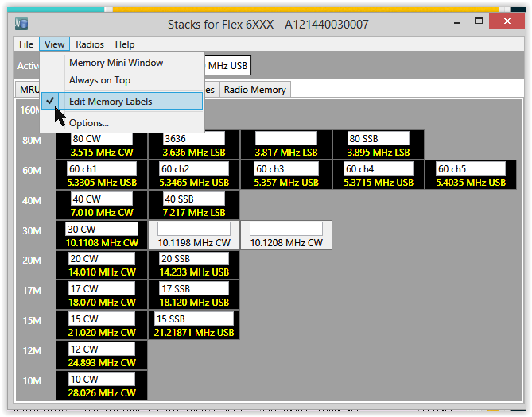The width and height of the screenshot is (532, 417).
Task: Select 10.1208 MHz CW memory
Action: click(x=286, y=243)
